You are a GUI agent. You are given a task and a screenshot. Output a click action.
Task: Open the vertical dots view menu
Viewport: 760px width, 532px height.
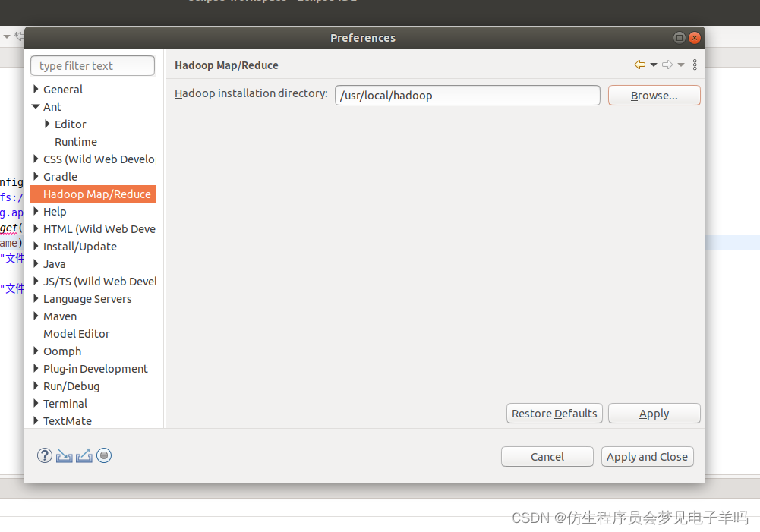click(695, 65)
